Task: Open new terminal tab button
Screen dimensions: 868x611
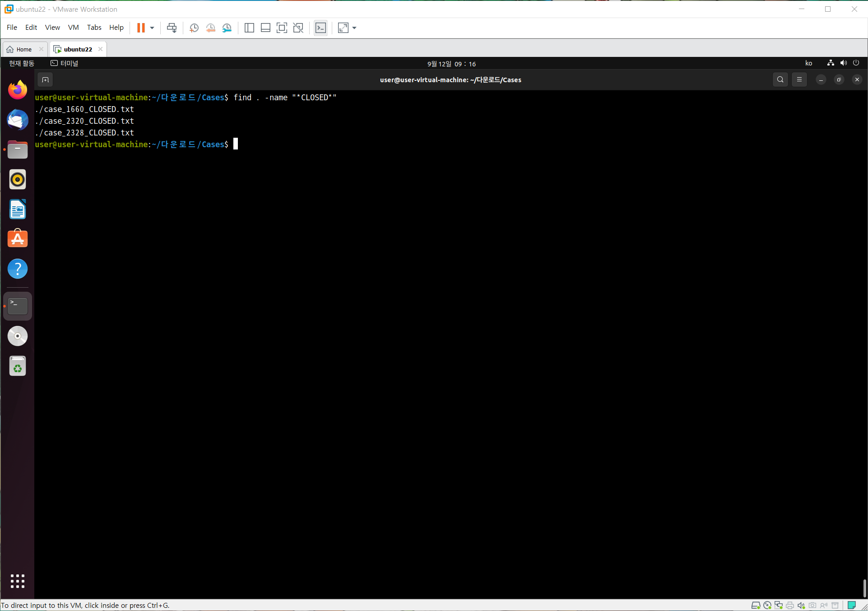Action: point(45,79)
